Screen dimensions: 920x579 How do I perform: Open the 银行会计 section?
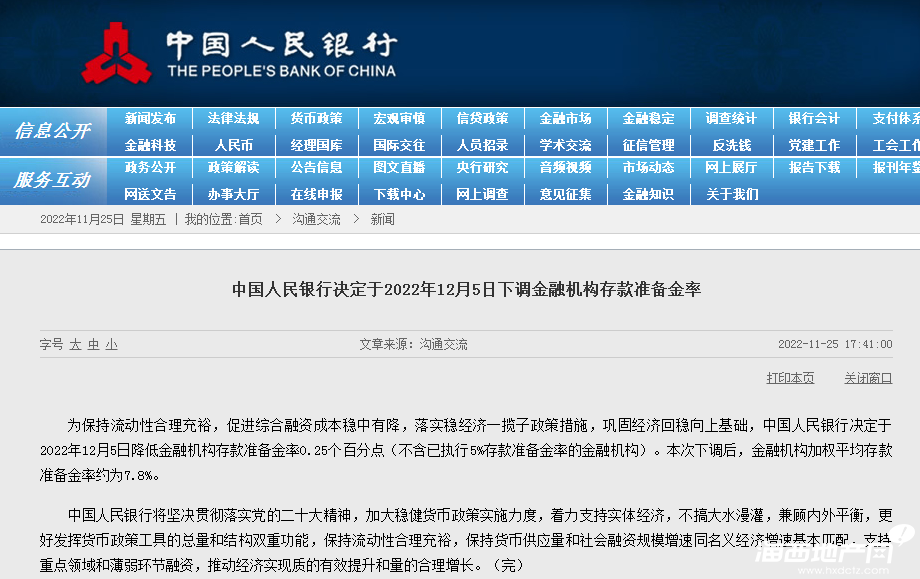(x=814, y=118)
